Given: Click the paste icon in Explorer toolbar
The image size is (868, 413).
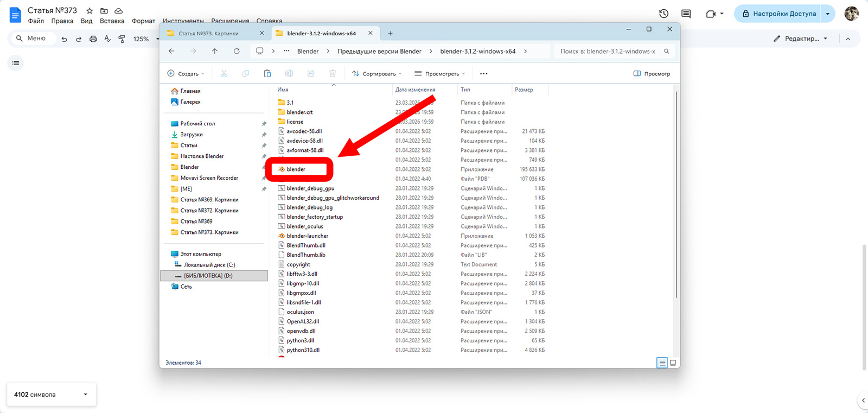Looking at the screenshot, I should point(267,74).
